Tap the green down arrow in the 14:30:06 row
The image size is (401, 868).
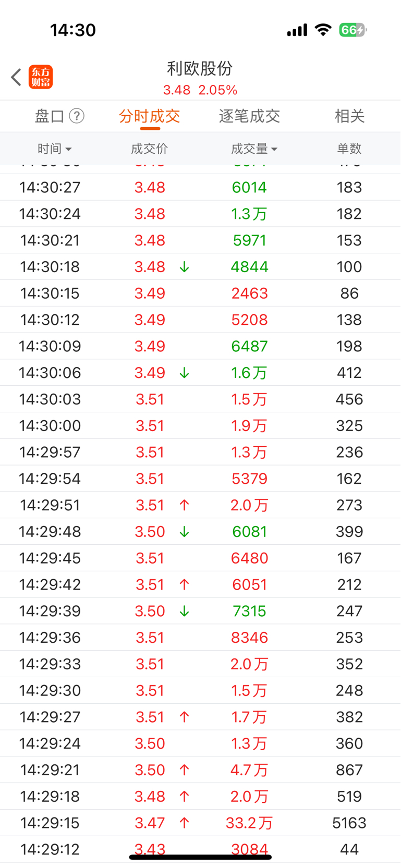(x=184, y=373)
